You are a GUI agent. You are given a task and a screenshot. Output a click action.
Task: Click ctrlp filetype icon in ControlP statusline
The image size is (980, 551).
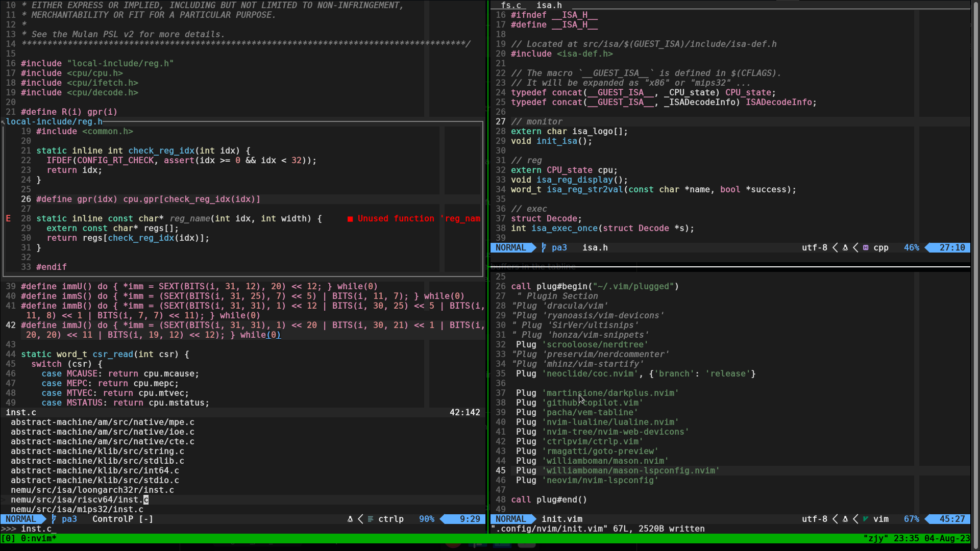click(x=371, y=519)
